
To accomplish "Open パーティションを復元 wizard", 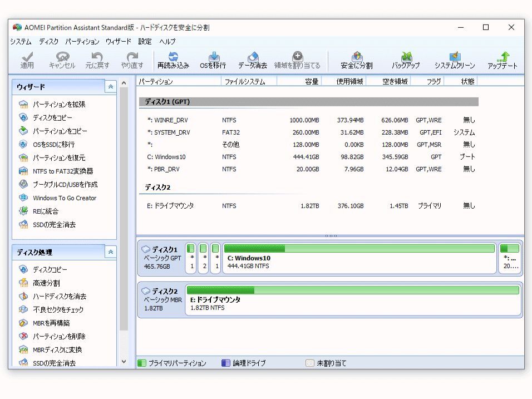I will [52, 158].
